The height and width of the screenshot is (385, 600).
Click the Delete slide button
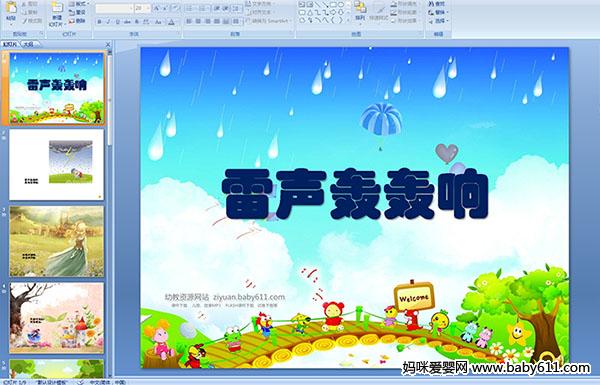pos(78,21)
